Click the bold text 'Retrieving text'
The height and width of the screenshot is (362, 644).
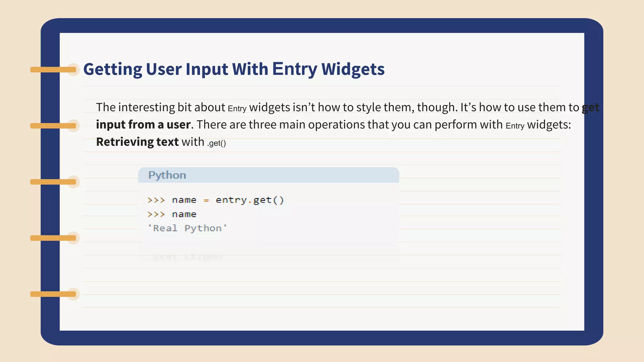click(137, 142)
